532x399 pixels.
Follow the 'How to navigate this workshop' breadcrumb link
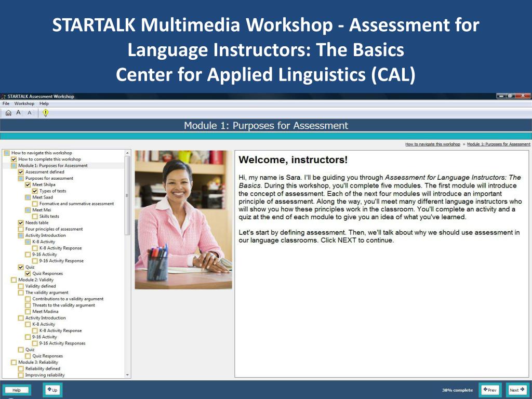[x=433, y=144]
